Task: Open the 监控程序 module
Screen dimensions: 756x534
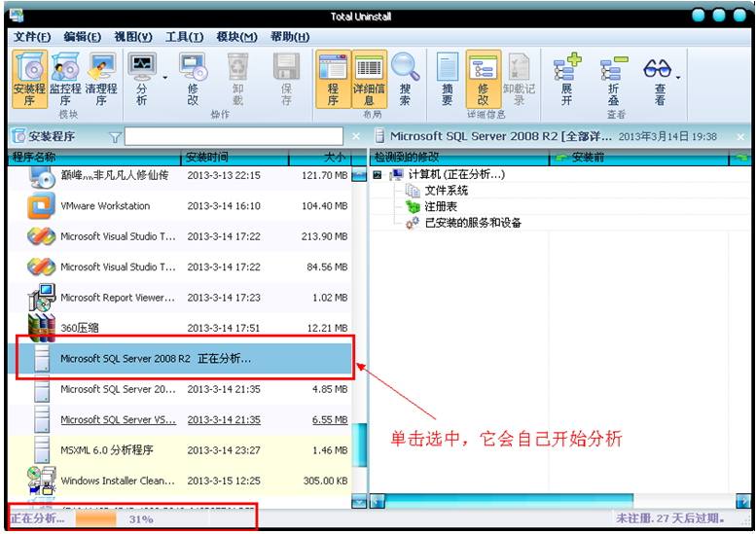Action: click(x=65, y=80)
